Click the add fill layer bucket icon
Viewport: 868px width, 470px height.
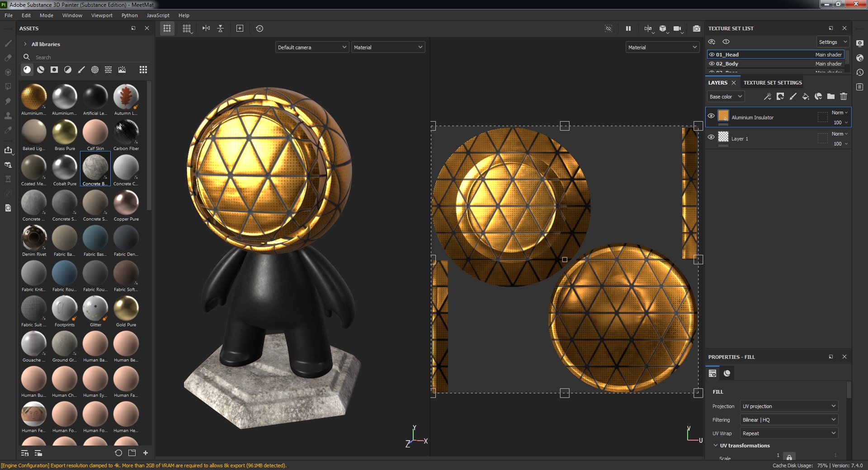coord(805,96)
